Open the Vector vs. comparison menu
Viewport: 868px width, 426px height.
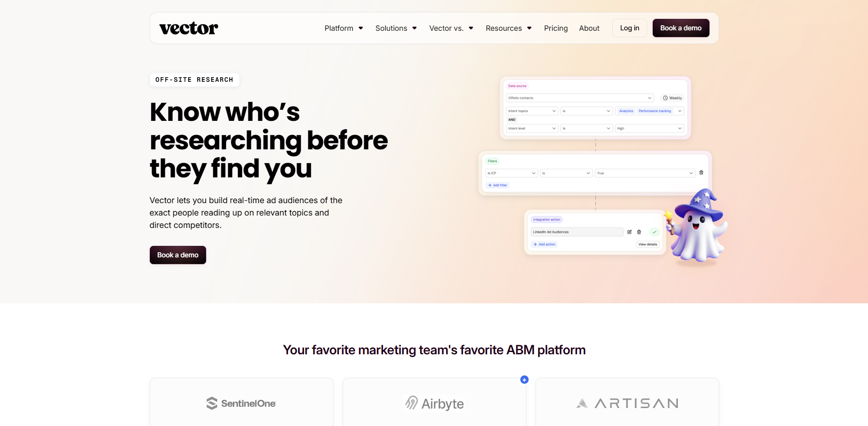[451, 28]
